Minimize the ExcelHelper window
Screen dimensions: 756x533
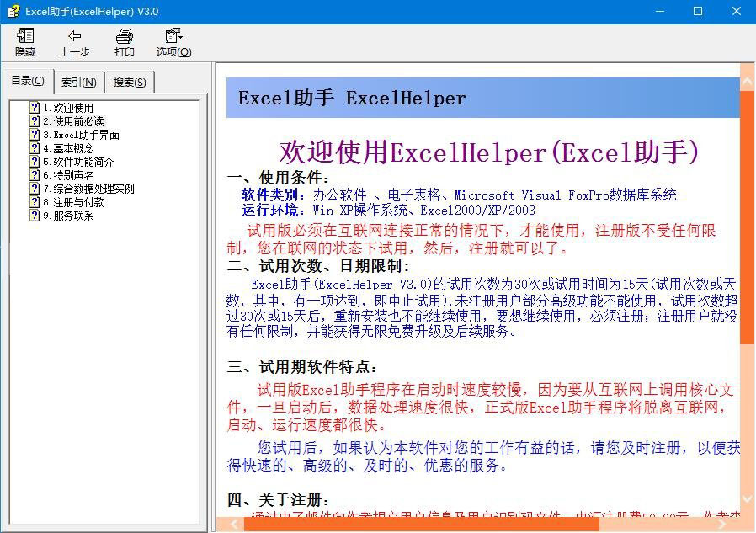click(660, 11)
